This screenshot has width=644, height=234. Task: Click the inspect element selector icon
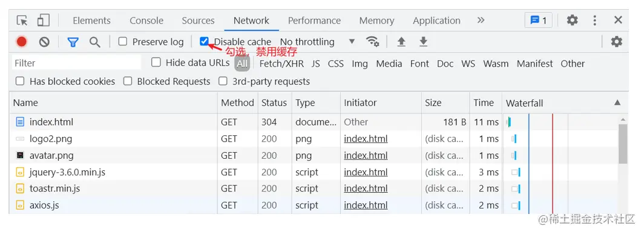tap(22, 20)
